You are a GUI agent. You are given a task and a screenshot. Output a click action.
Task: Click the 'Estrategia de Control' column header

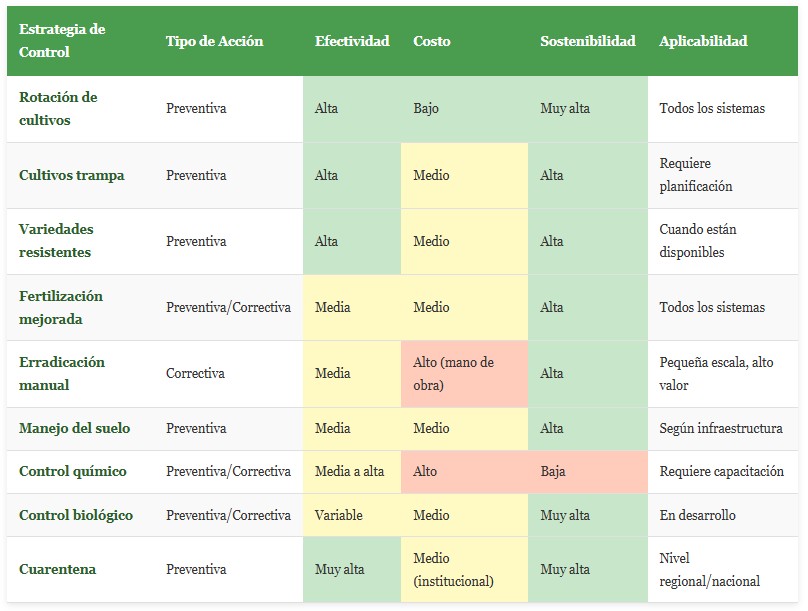tap(62, 41)
